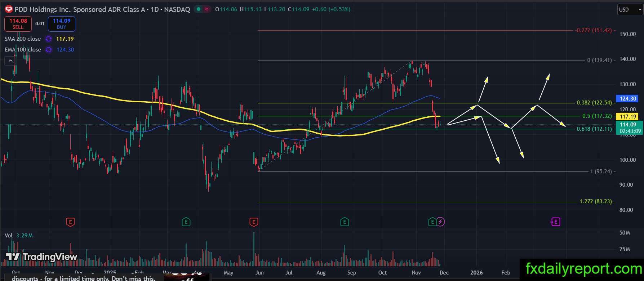Click the purple lightning bolt event icon
The image size is (644, 281).
tap(441, 222)
